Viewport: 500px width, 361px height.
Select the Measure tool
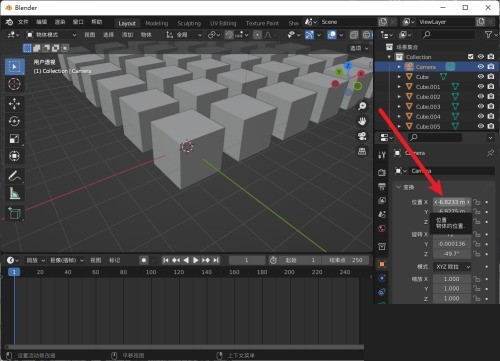pyautogui.click(x=14, y=193)
